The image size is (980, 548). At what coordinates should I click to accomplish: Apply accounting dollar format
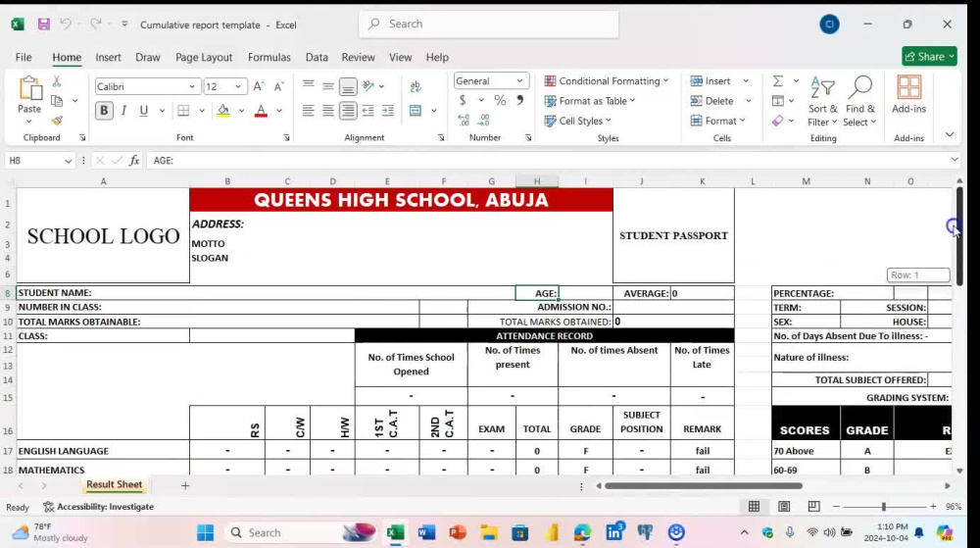point(463,100)
